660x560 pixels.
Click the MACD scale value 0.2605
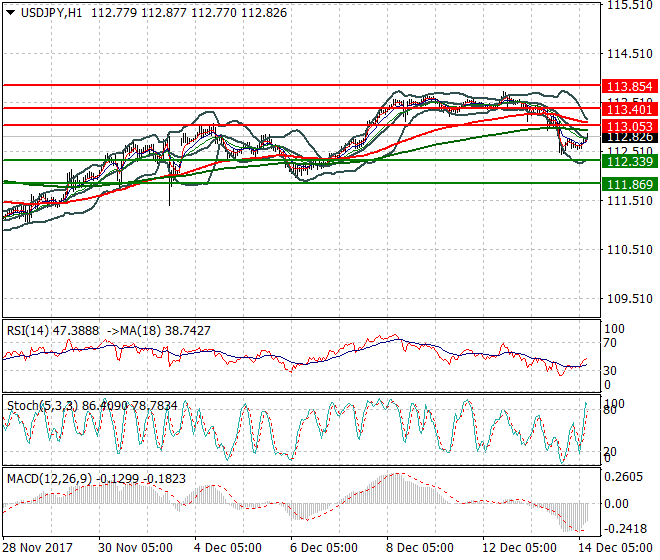click(x=624, y=477)
